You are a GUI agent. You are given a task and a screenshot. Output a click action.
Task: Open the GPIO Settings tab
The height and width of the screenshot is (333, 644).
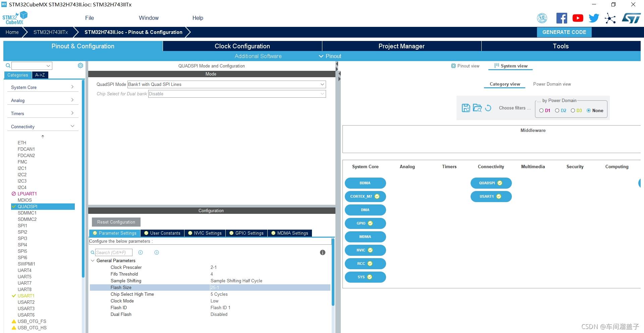246,233
